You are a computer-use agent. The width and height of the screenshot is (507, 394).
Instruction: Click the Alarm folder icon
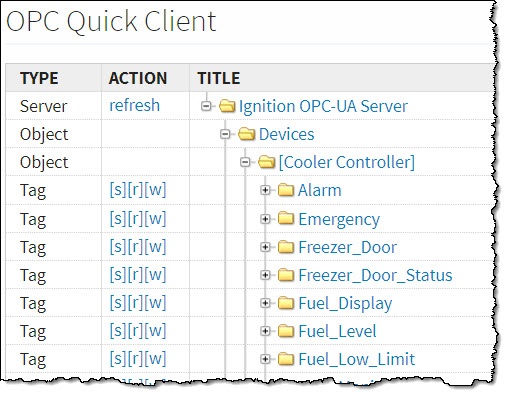tap(286, 190)
